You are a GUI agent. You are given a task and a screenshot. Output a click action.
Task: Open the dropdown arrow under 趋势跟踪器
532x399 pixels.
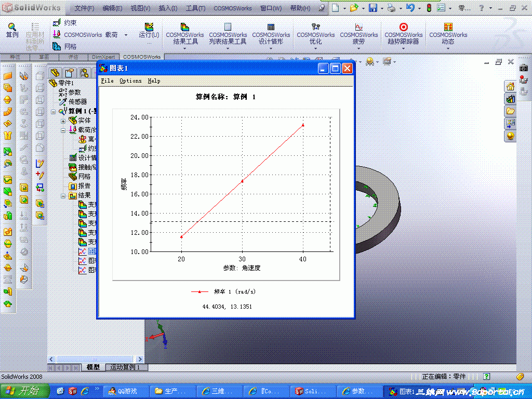403,48
